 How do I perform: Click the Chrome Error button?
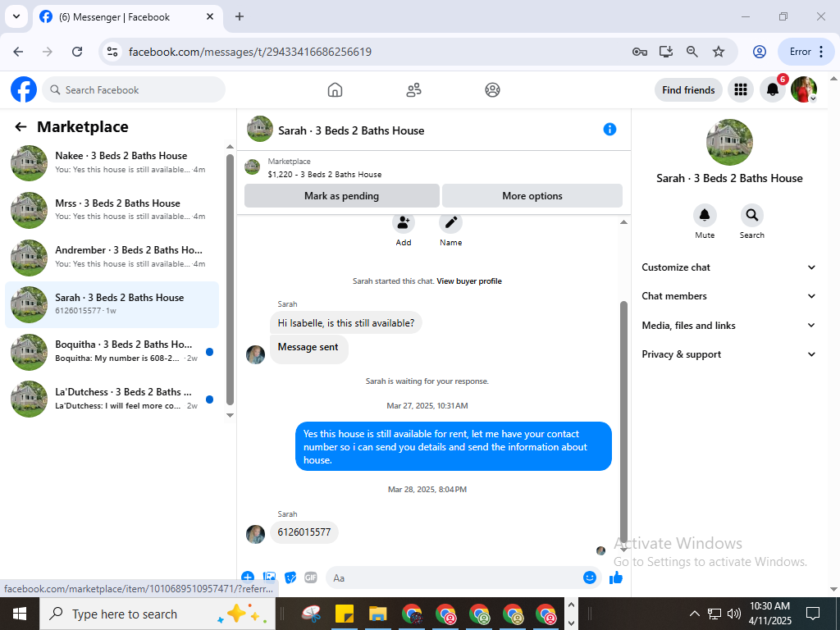tap(806, 52)
